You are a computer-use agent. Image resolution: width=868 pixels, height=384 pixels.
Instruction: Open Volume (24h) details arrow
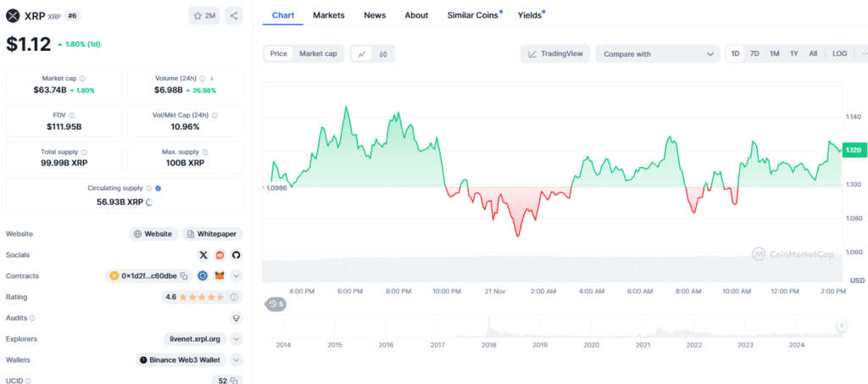coord(212,79)
